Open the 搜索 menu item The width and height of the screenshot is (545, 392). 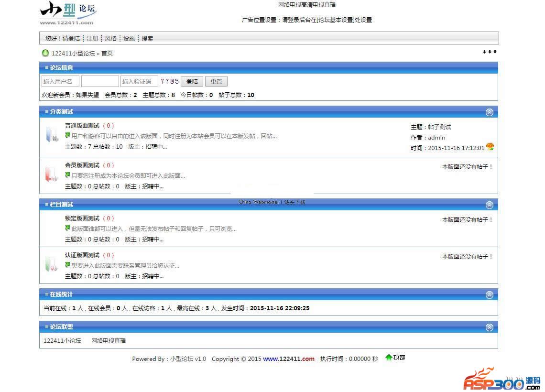pyautogui.click(x=147, y=38)
